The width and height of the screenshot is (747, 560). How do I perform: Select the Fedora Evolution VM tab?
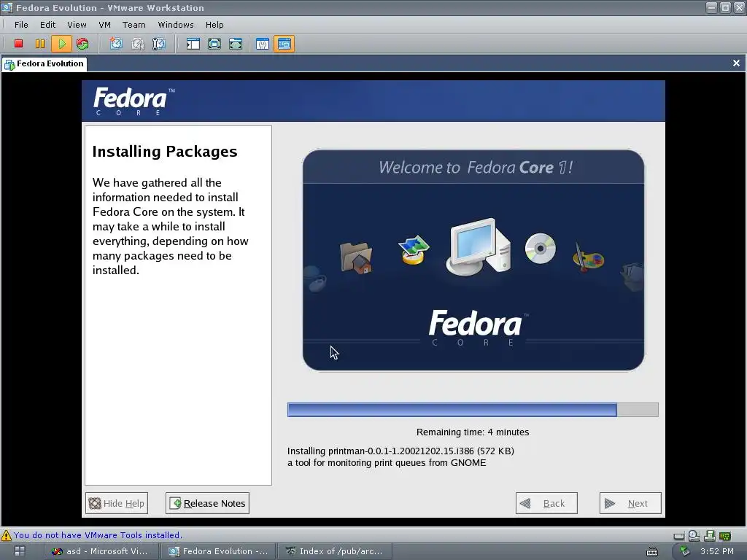(x=44, y=64)
